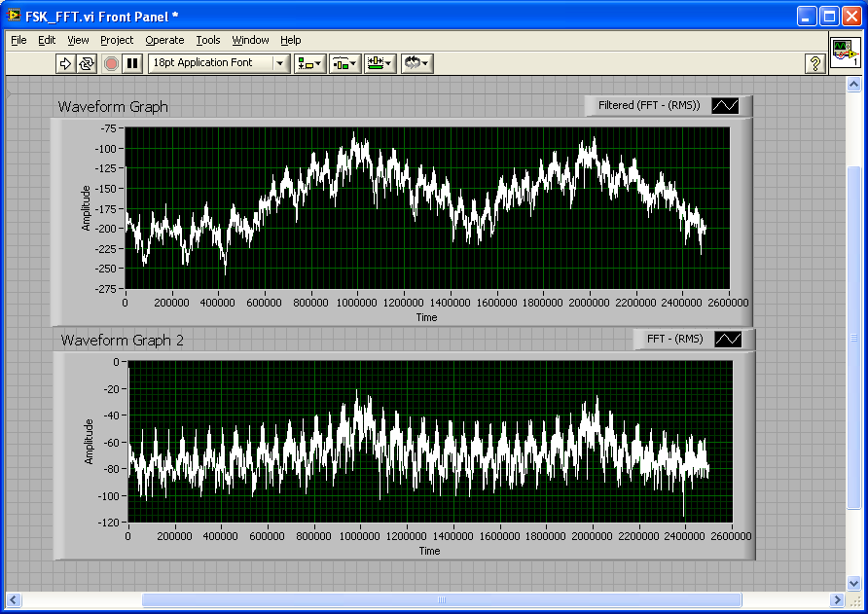The width and height of the screenshot is (868, 614).
Task: Click the LabVIEW title bar icon
Action: tap(14, 17)
